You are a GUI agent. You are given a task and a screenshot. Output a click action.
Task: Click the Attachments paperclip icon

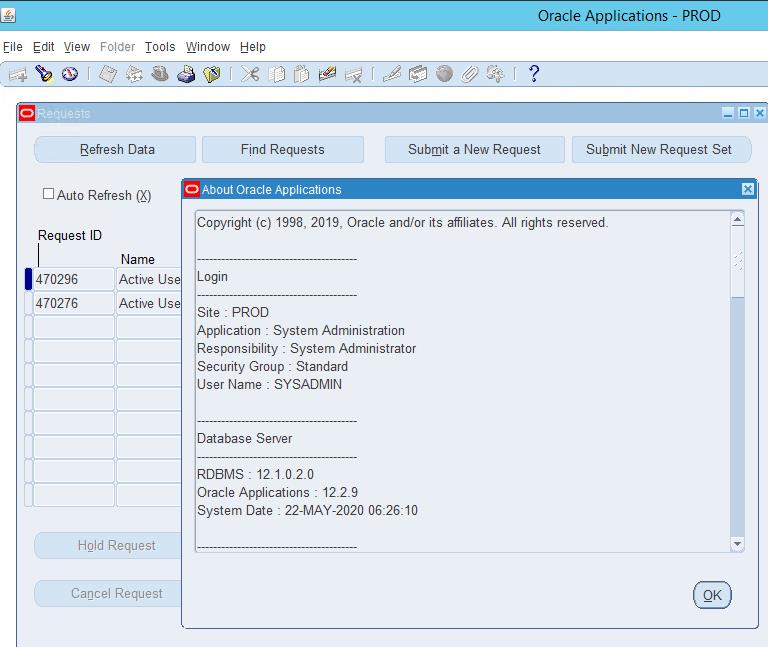[469, 74]
